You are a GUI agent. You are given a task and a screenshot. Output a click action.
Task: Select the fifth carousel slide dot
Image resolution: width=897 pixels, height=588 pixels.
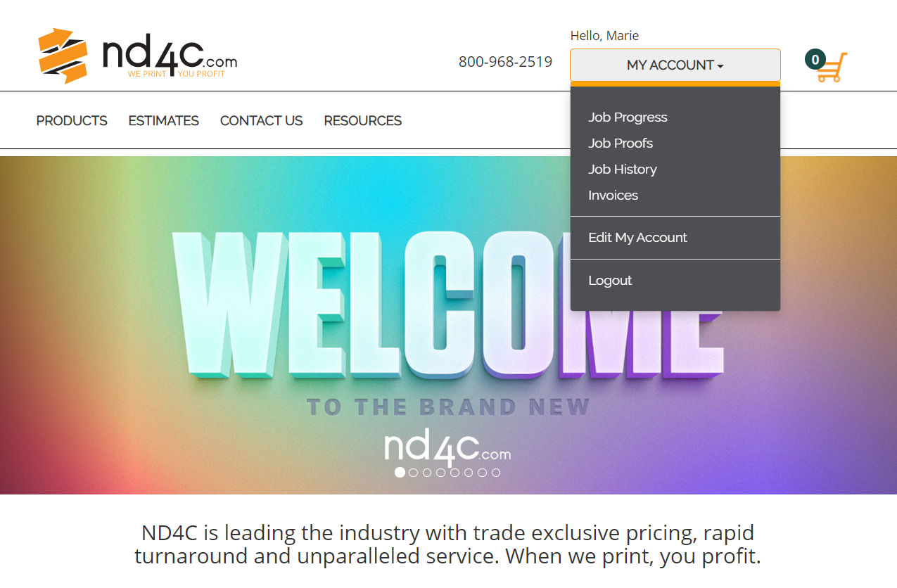454,473
